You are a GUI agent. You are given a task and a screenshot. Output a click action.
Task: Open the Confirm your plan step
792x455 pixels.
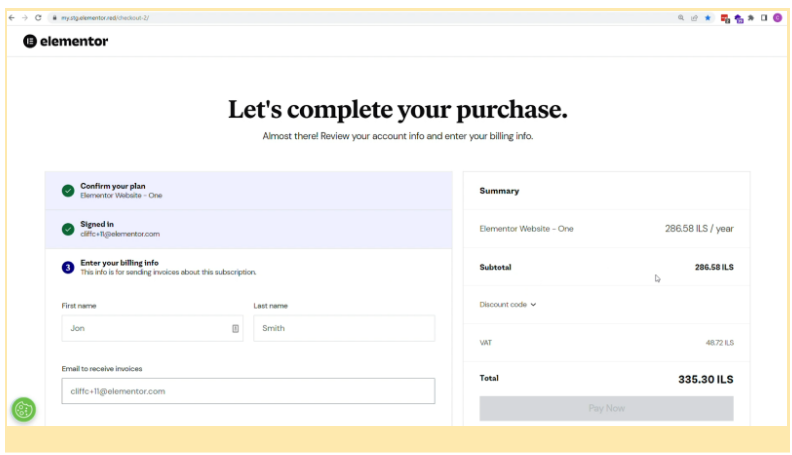coord(249,190)
